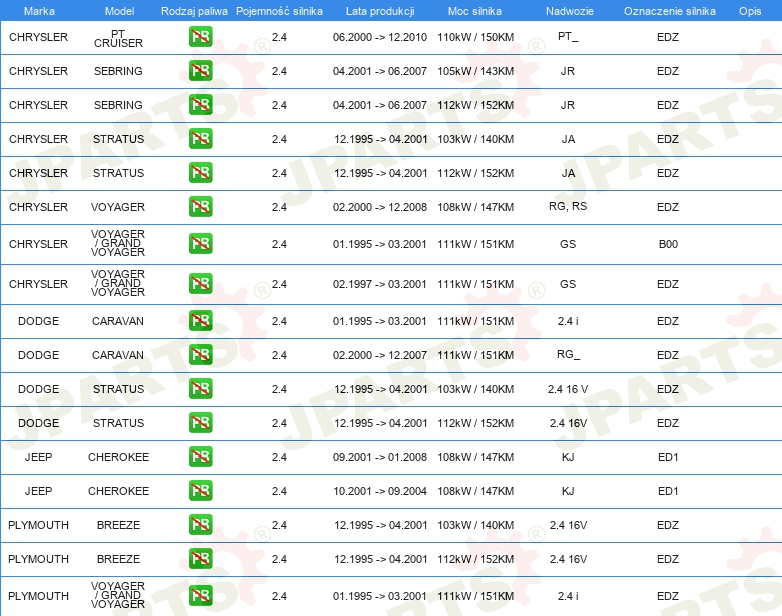Click the petrol fuel icon in the PT Cruiser row
This screenshot has height=616, width=782.
point(200,37)
